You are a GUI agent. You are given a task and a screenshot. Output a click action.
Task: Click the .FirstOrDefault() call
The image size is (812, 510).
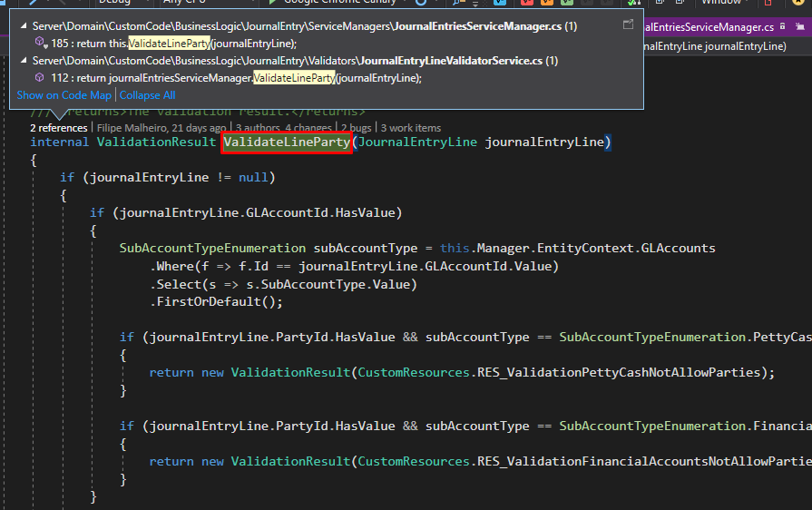217,301
